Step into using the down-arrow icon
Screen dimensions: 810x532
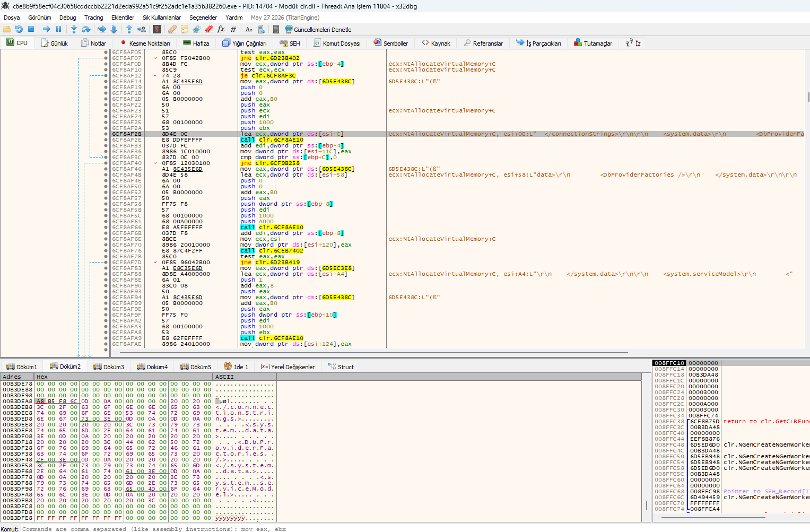click(74, 29)
